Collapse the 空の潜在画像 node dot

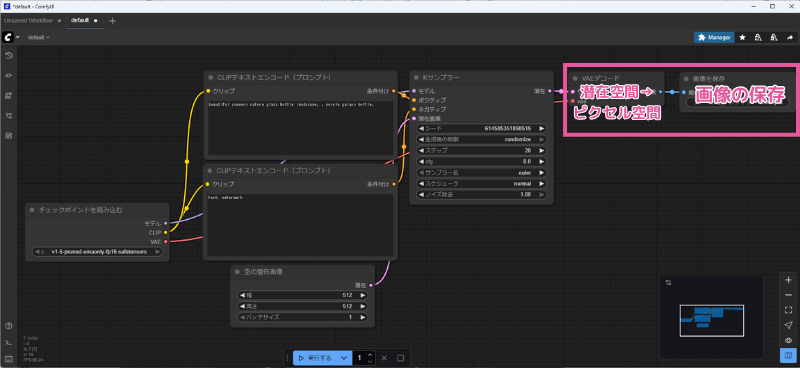point(237,272)
